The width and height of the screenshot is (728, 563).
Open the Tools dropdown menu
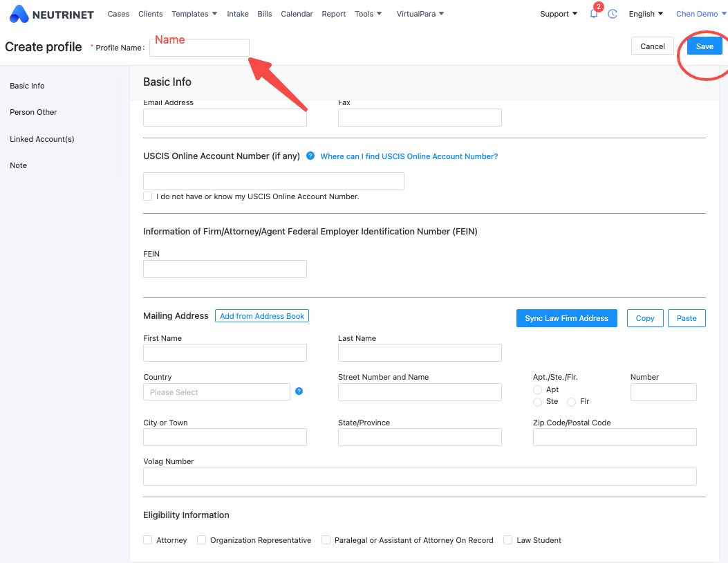pos(368,14)
